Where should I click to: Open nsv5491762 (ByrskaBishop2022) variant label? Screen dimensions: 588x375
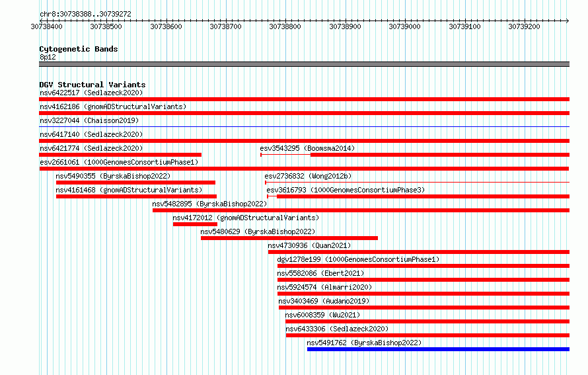[x=364, y=343]
